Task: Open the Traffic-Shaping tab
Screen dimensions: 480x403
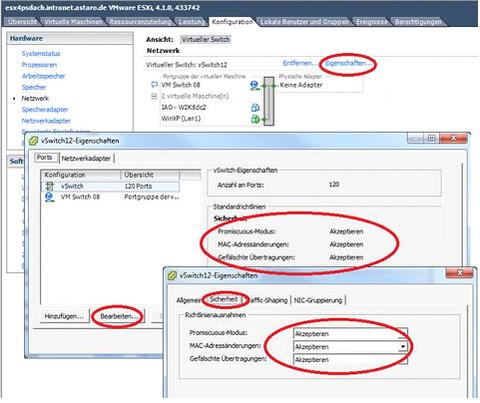Action: pyautogui.click(x=267, y=300)
